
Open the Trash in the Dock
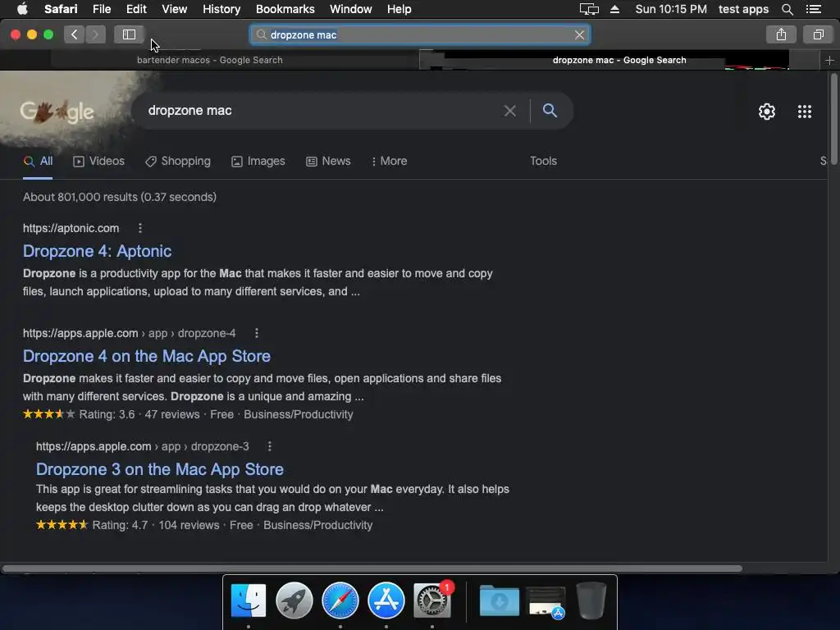(591, 600)
